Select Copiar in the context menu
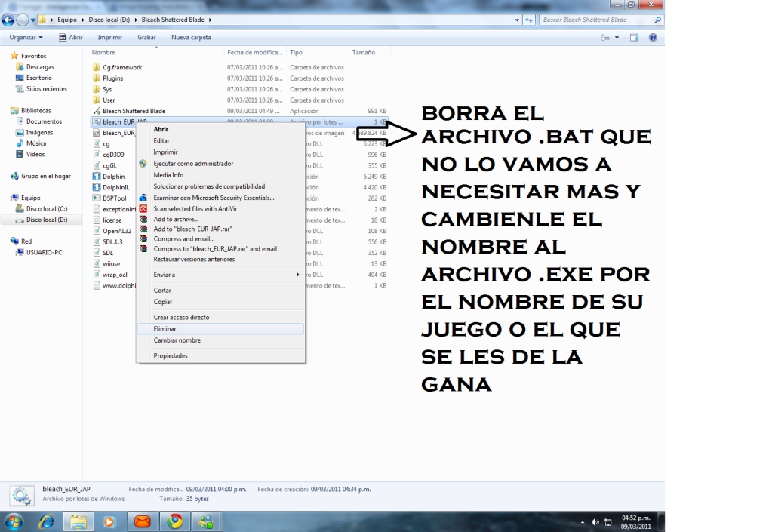 pyautogui.click(x=220, y=302)
